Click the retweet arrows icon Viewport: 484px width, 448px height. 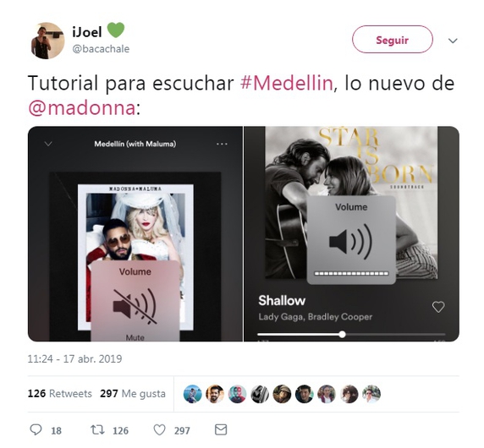point(97,429)
